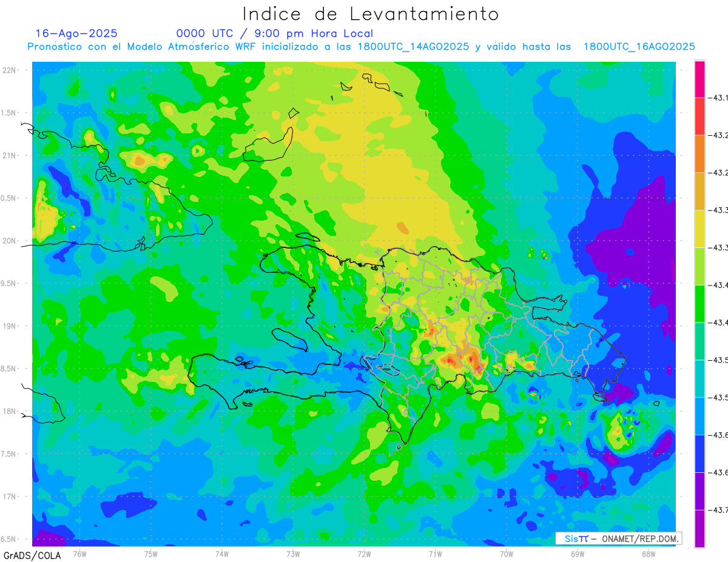
Task: Click the '-43.7' color scale value
Action: point(718,510)
